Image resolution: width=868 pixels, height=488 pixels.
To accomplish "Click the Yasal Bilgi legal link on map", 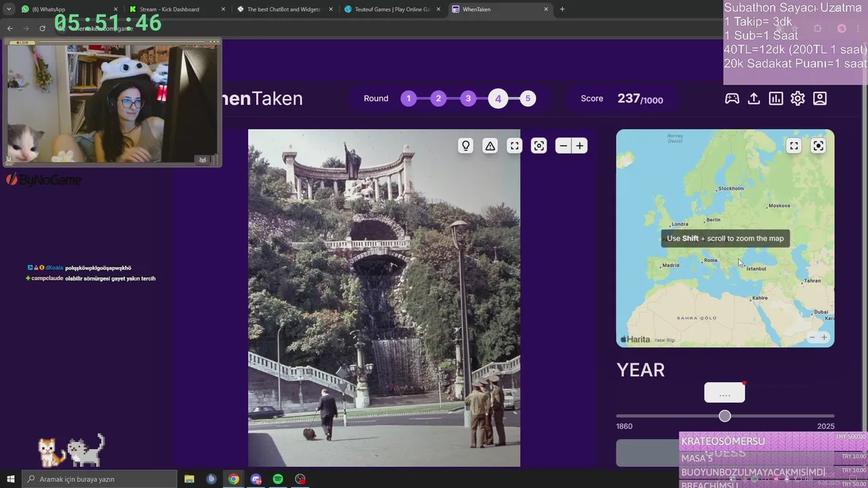I will (x=663, y=340).
